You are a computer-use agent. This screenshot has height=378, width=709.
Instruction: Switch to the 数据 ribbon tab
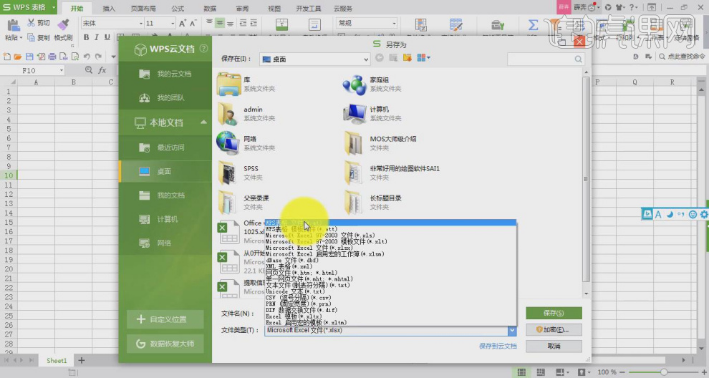click(210, 8)
